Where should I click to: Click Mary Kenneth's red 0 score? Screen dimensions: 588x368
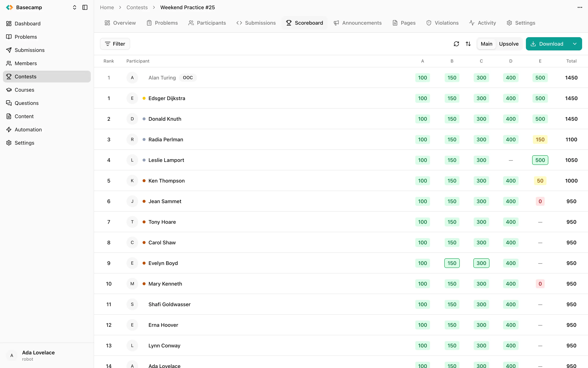pos(540,284)
